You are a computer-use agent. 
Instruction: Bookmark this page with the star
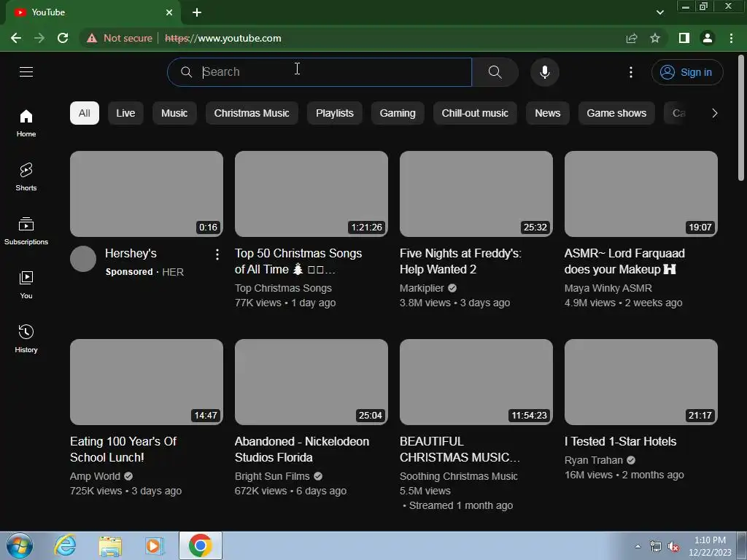pyautogui.click(x=655, y=38)
